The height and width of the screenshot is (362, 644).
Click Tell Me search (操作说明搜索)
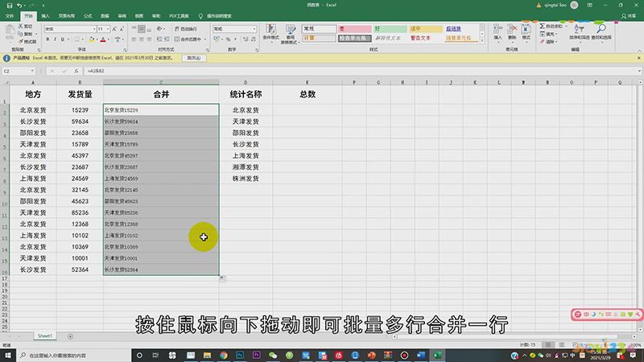(x=215, y=16)
